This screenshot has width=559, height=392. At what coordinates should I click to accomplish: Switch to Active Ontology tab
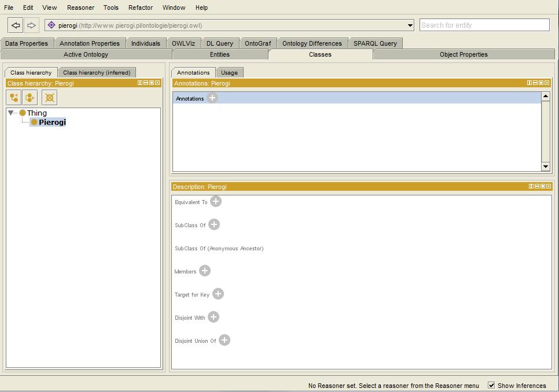coord(86,54)
